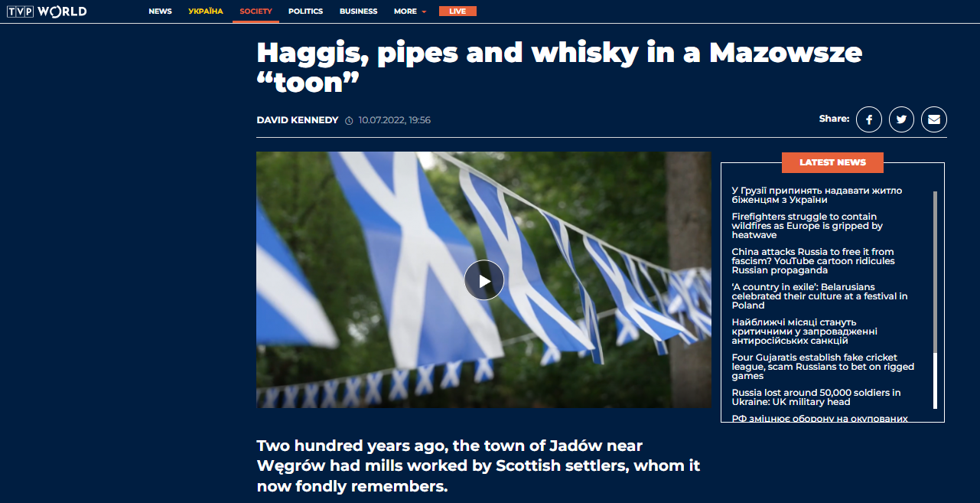
Task: Open the POLITICS section
Action: pyautogui.click(x=306, y=11)
